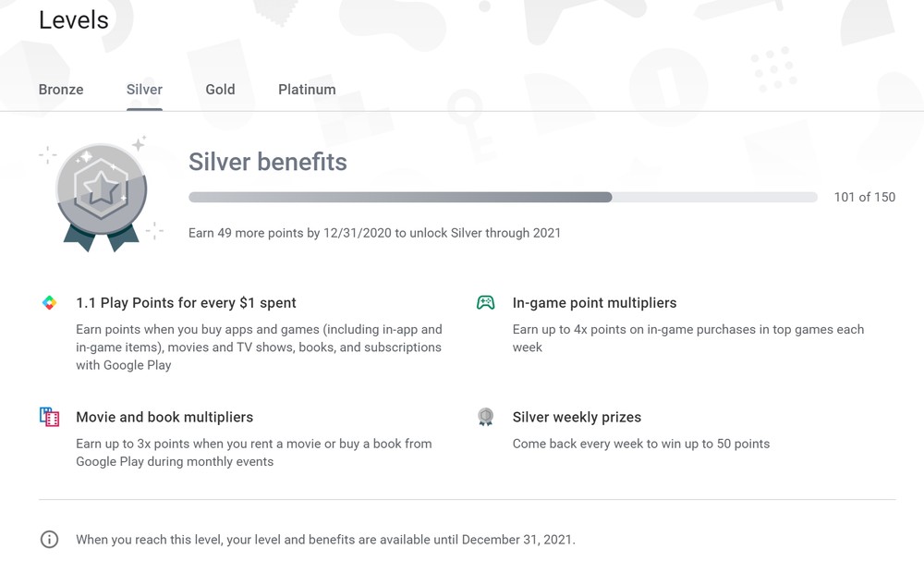
Task: Click the Silver benefits title
Action: 268,162
